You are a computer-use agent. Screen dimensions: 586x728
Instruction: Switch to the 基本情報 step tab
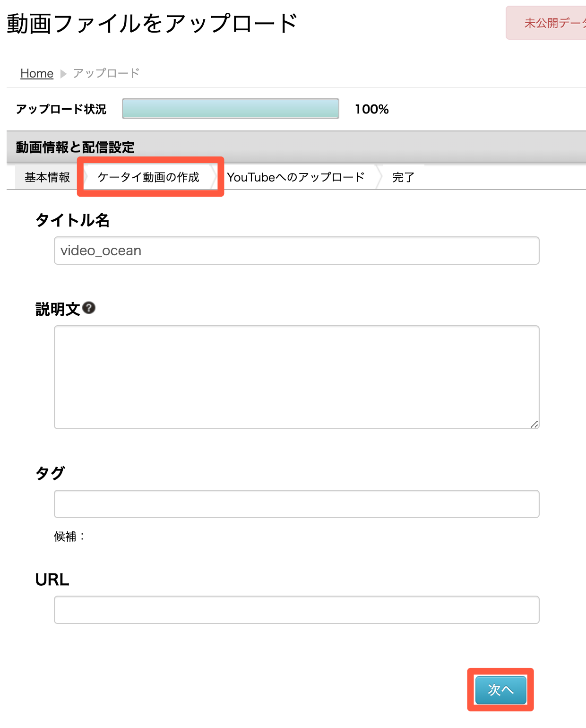(47, 177)
